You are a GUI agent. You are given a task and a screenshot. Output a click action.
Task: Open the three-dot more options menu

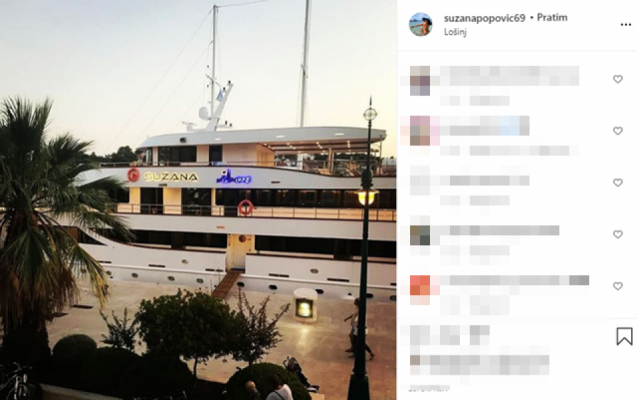[626, 25]
